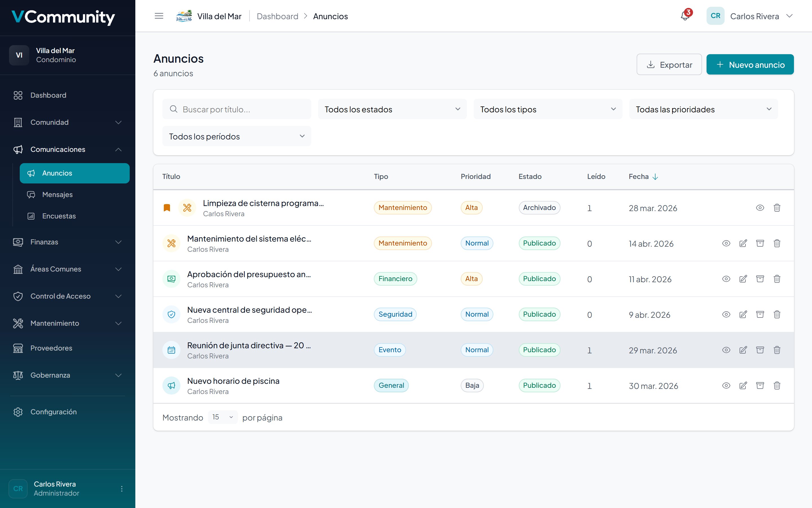Viewport: 812px width, 508px height.
Task: Open the Todos los estados filter
Action: tap(392, 109)
